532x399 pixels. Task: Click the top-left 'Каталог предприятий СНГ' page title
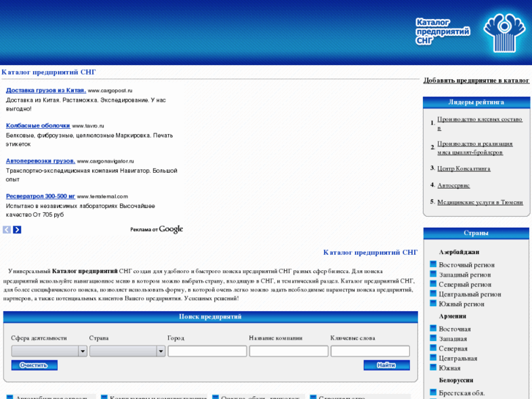tap(49, 72)
